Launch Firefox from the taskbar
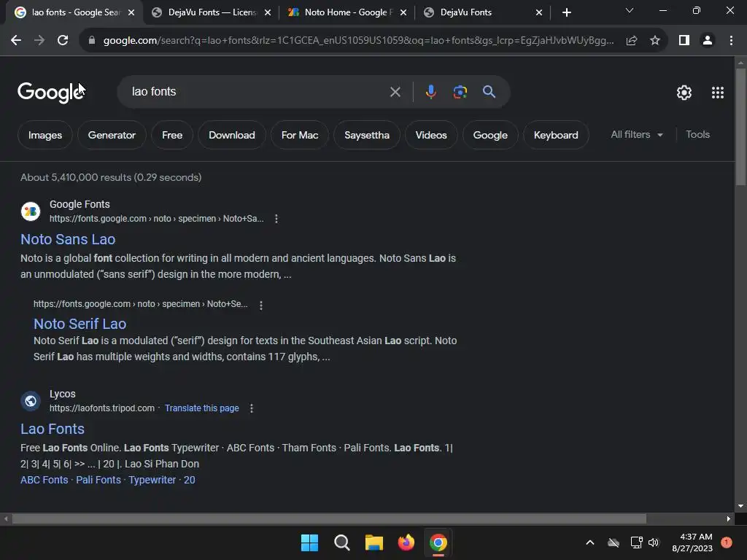The image size is (747, 560). [x=406, y=542]
